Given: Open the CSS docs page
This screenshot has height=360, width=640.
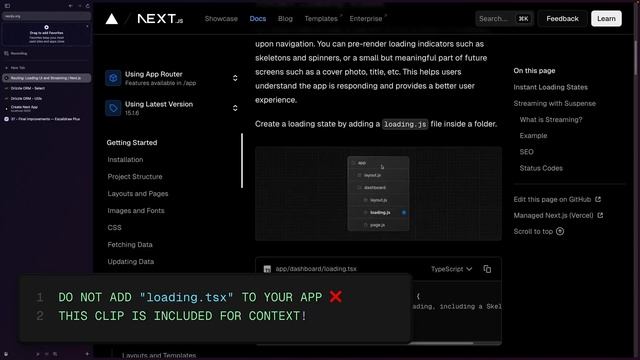Looking at the screenshot, I should point(114,228).
